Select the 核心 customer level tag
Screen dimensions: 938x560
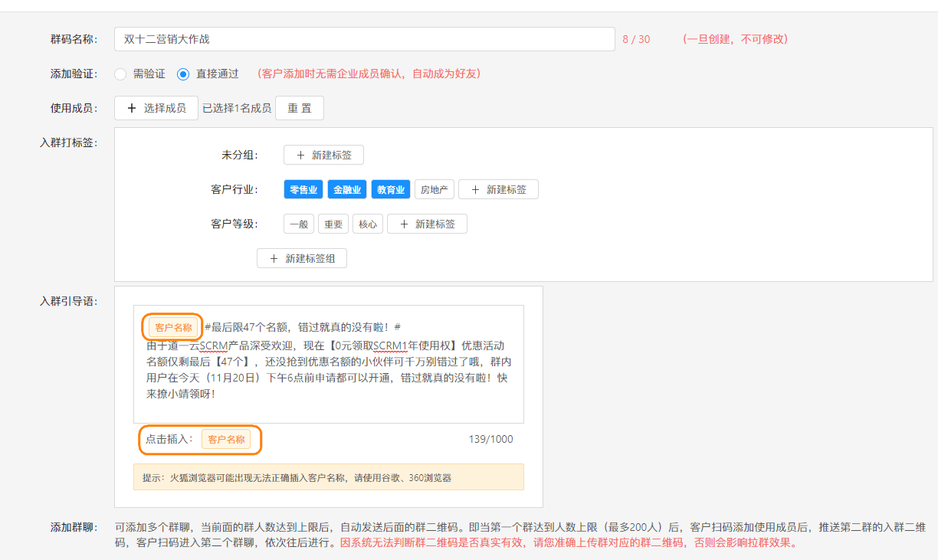coord(367,224)
